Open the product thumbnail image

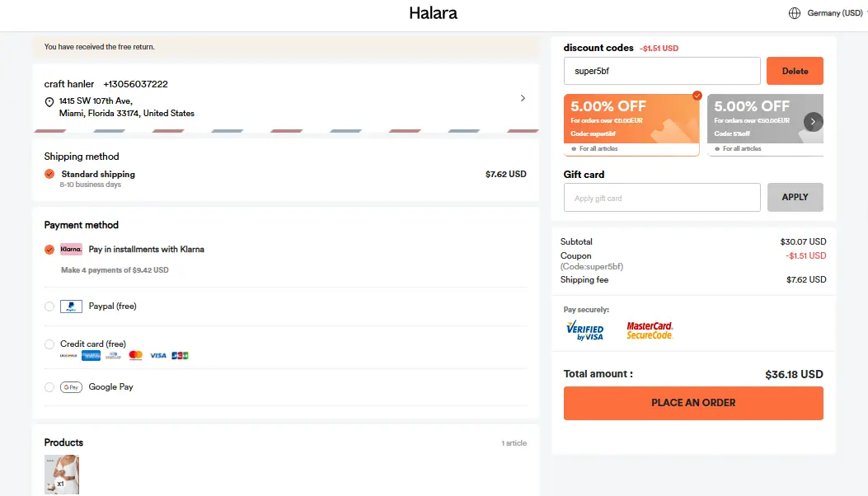pos(62,475)
